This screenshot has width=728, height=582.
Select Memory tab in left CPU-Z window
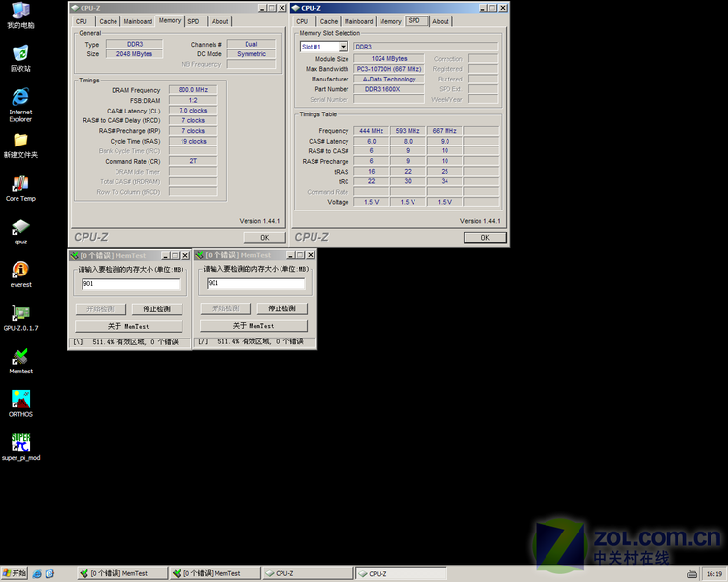170,21
